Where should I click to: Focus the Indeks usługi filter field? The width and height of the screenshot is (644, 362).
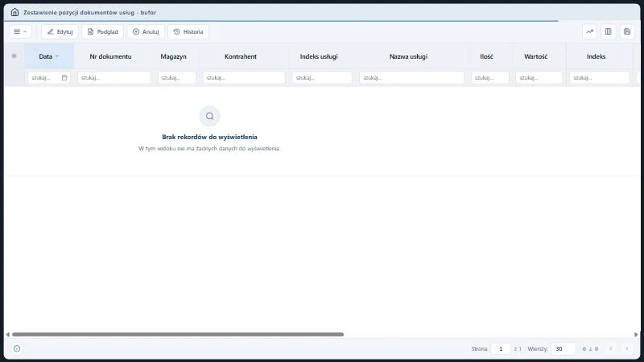(322, 77)
